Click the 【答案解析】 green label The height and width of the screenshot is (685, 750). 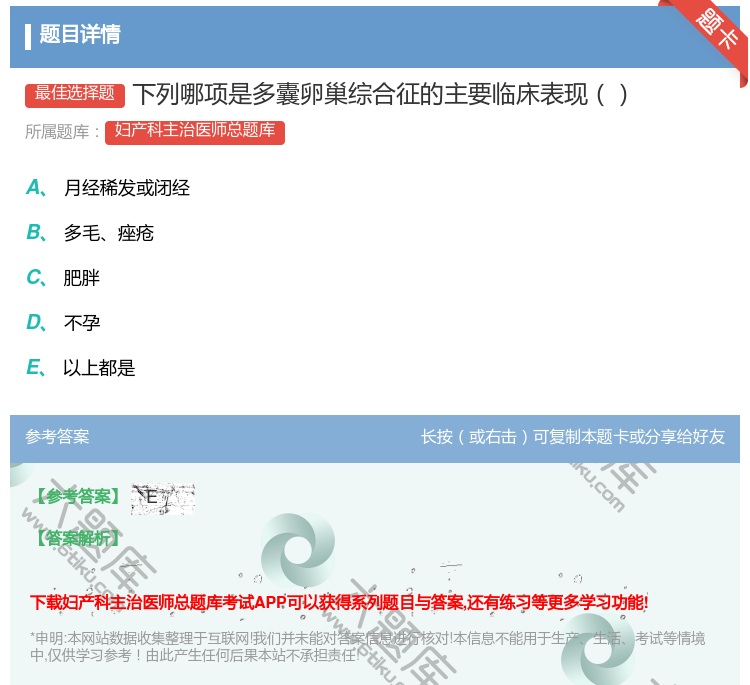click(x=76, y=538)
